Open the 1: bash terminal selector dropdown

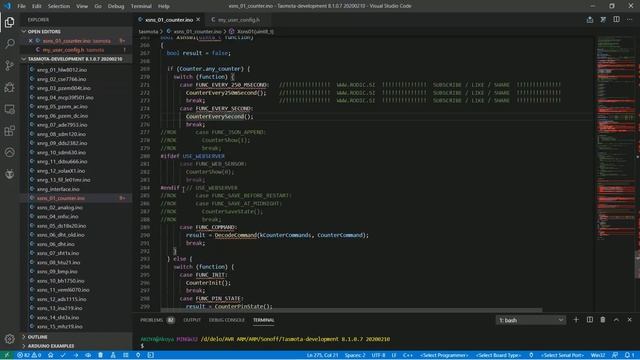[x=531, y=320]
